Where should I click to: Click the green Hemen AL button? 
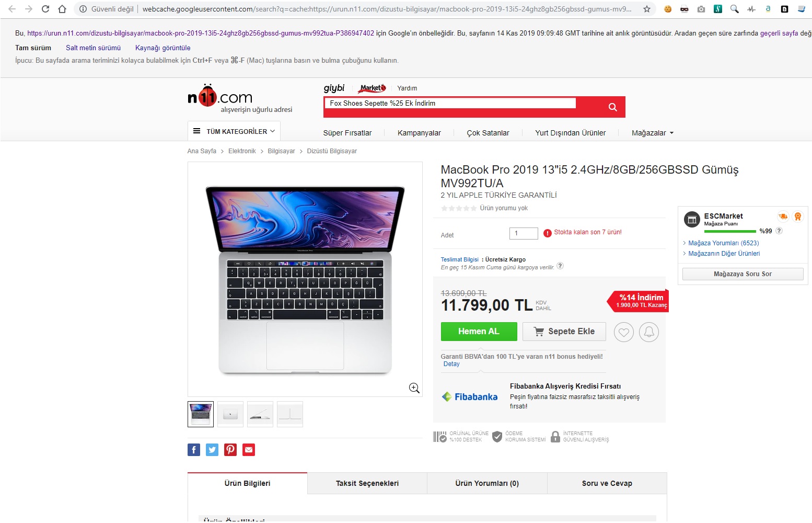pyautogui.click(x=479, y=332)
